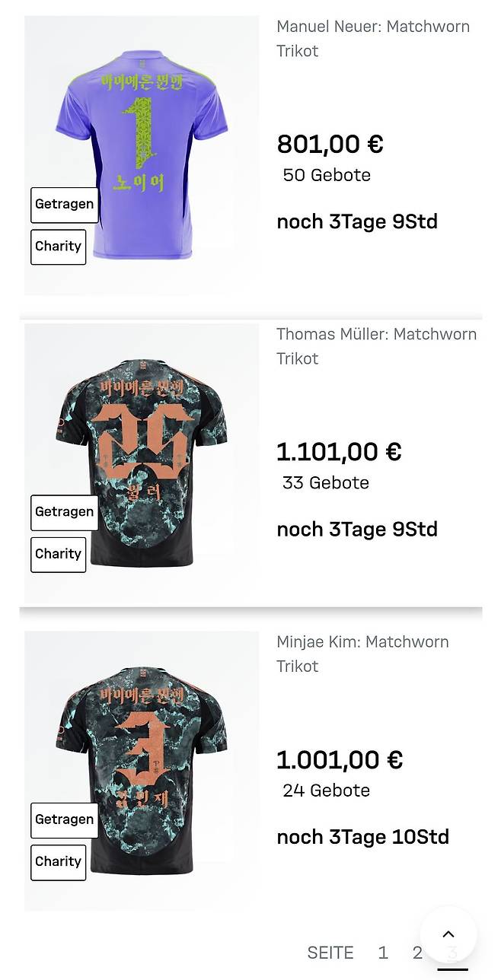Click Getragen tag on Minjae Kim jersey
This screenshot has height=980, width=501.
pyautogui.click(x=65, y=819)
